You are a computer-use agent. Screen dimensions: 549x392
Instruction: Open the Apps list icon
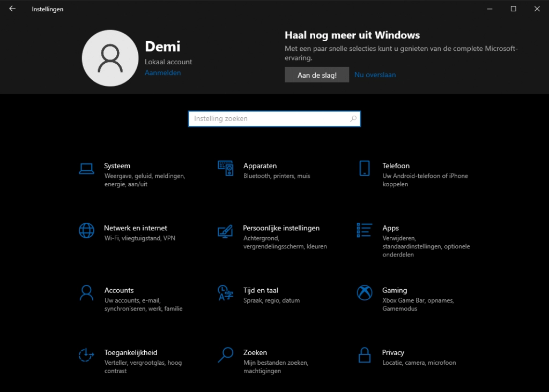365,230
